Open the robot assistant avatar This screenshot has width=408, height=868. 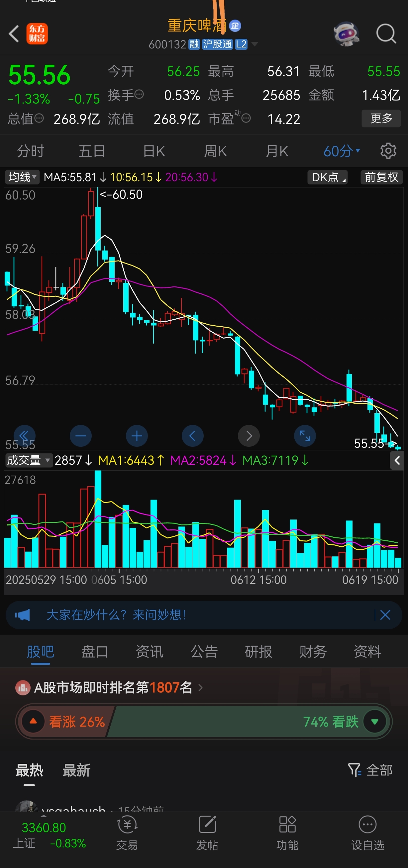(346, 34)
